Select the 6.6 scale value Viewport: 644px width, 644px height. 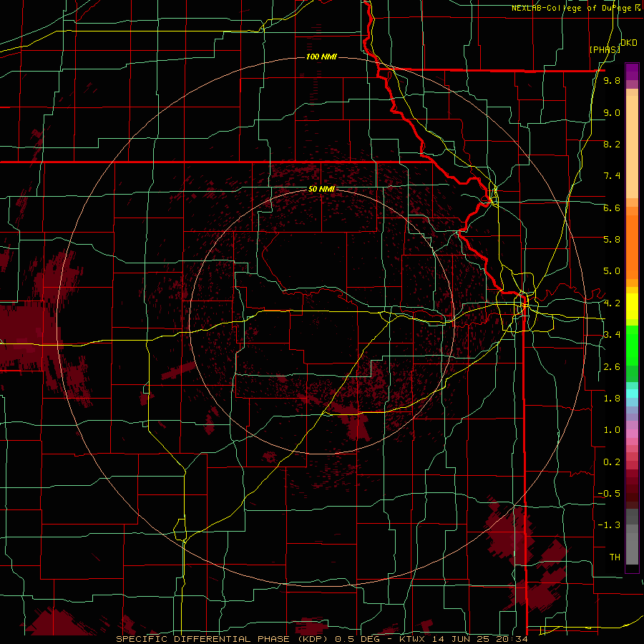612,208
